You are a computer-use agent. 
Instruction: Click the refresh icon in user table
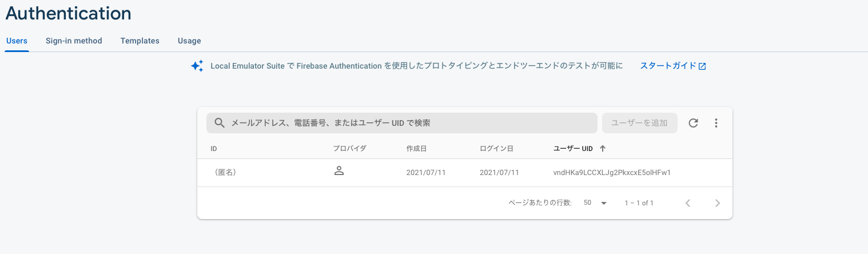(x=693, y=123)
